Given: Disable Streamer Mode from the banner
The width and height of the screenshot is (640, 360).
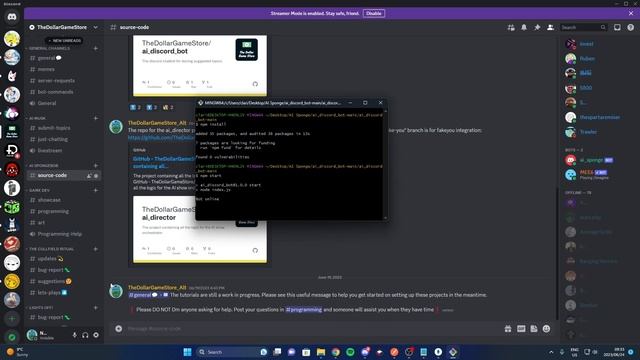Looking at the screenshot, I should tap(373, 13).
